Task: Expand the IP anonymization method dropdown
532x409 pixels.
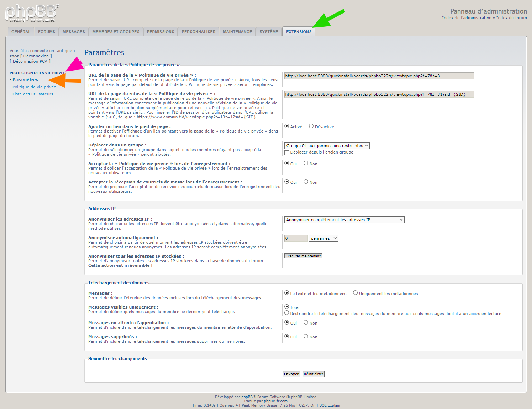Action: [344, 220]
